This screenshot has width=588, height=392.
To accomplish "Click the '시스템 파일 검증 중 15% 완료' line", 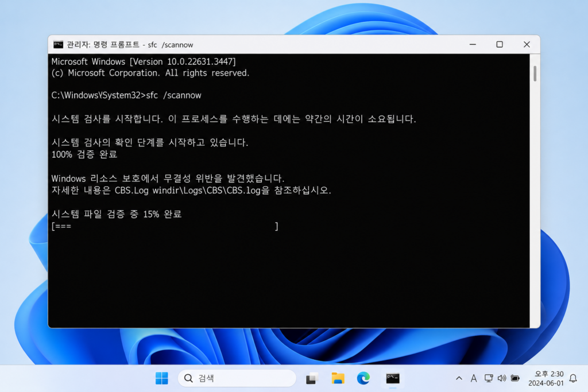I will point(117,214).
